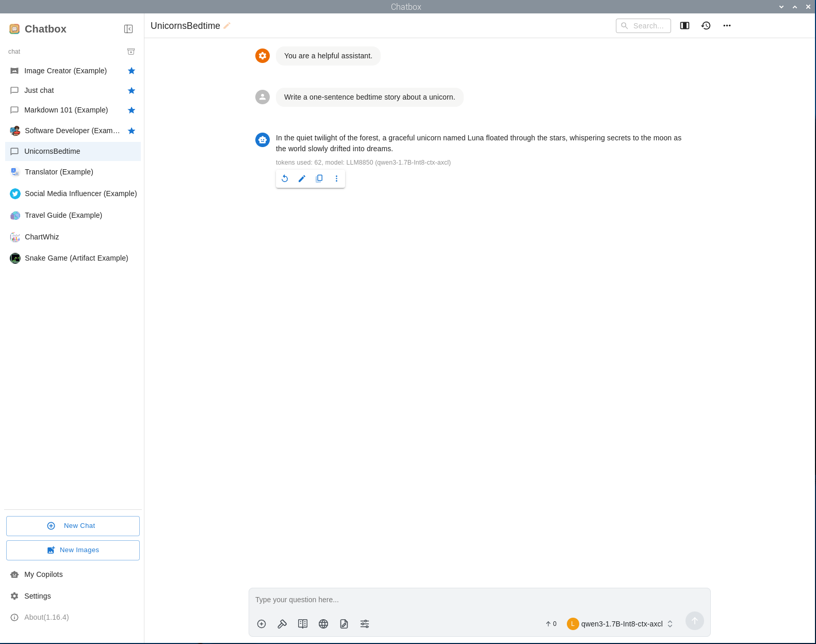The image size is (816, 644).
Task: Focus the 'Type your question here' box
Action: (x=479, y=600)
